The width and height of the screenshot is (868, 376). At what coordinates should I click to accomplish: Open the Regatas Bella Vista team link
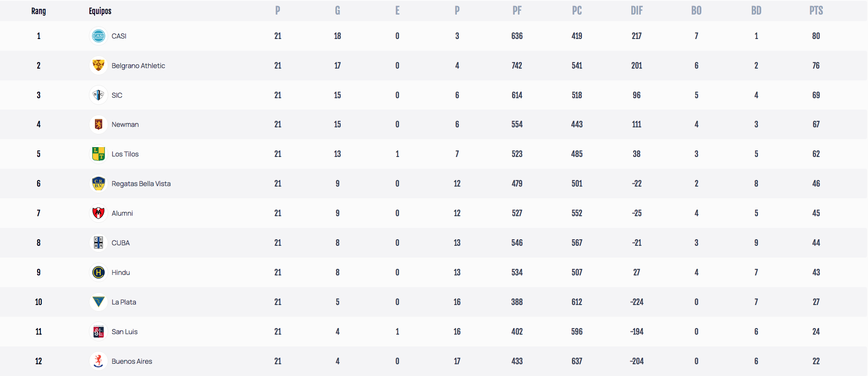tap(141, 184)
